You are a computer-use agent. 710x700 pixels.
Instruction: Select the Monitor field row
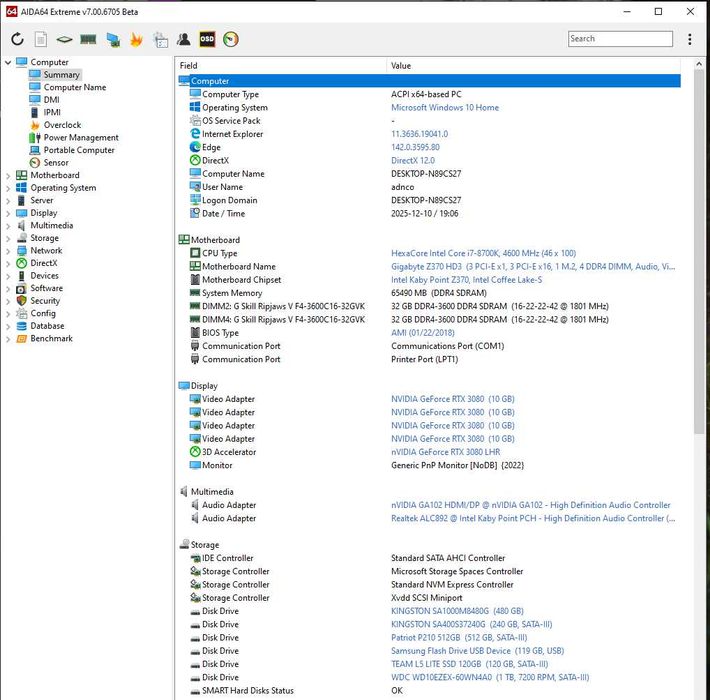click(429, 465)
